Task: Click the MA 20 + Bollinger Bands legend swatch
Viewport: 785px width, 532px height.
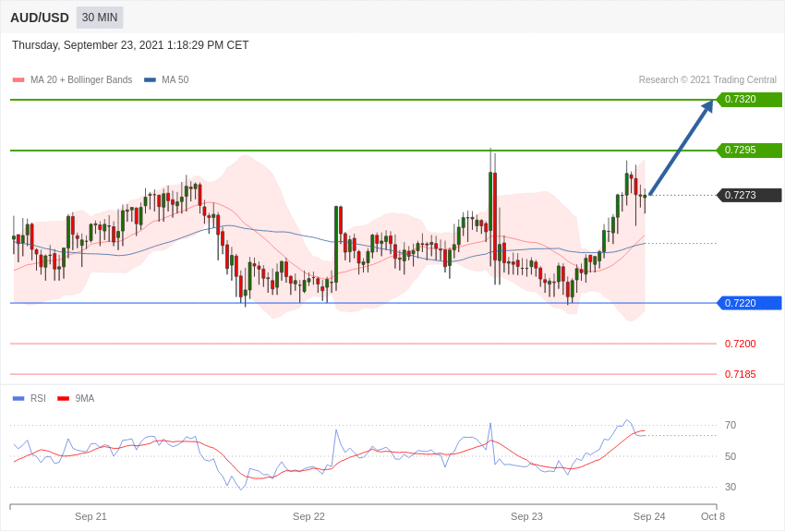Action: coord(18,79)
